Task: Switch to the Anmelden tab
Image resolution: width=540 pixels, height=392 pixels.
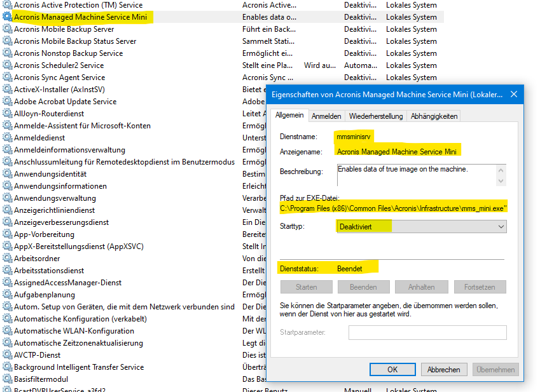Action: [326, 115]
